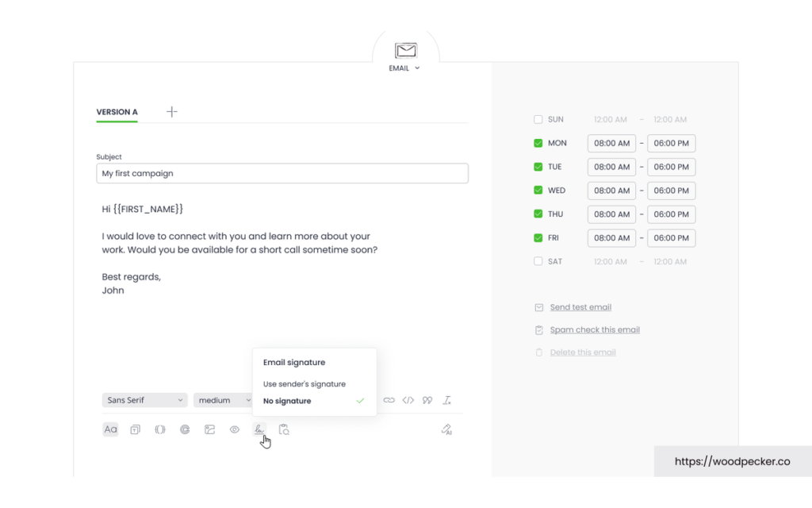This screenshot has width=812, height=508.
Task: Click the signature pen icon
Action: click(x=259, y=429)
